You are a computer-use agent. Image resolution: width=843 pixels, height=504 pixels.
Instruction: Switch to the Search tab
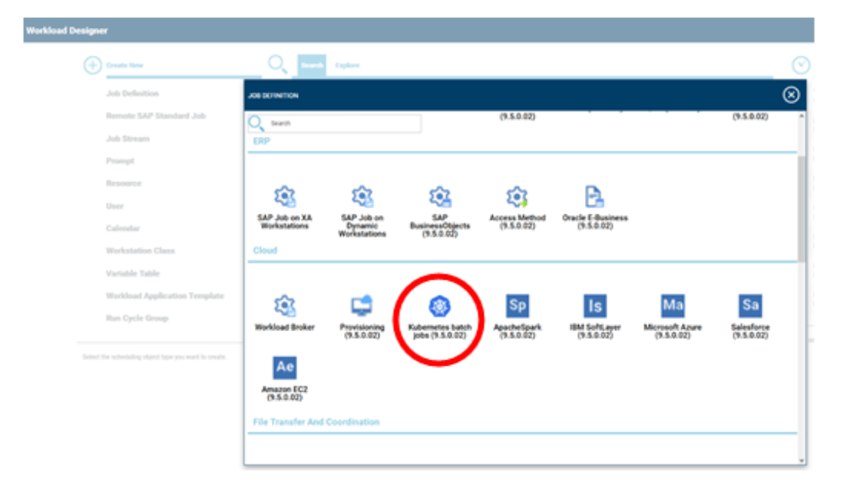point(312,65)
